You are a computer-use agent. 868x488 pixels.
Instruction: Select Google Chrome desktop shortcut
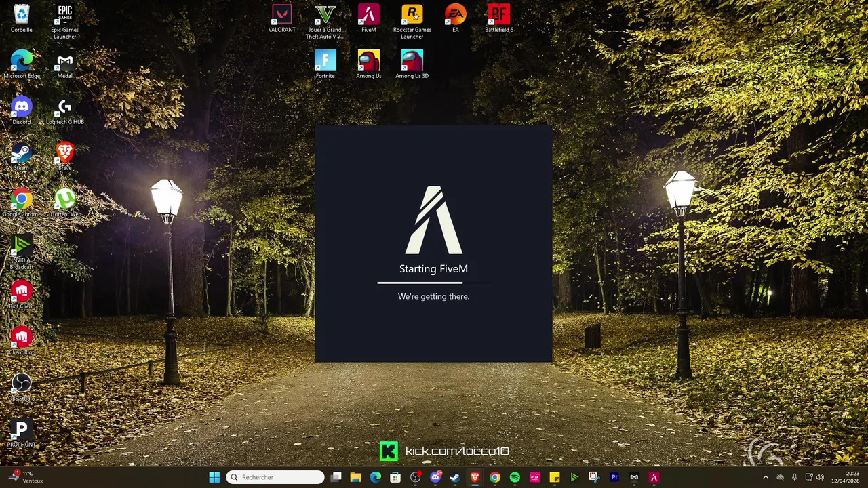click(22, 203)
